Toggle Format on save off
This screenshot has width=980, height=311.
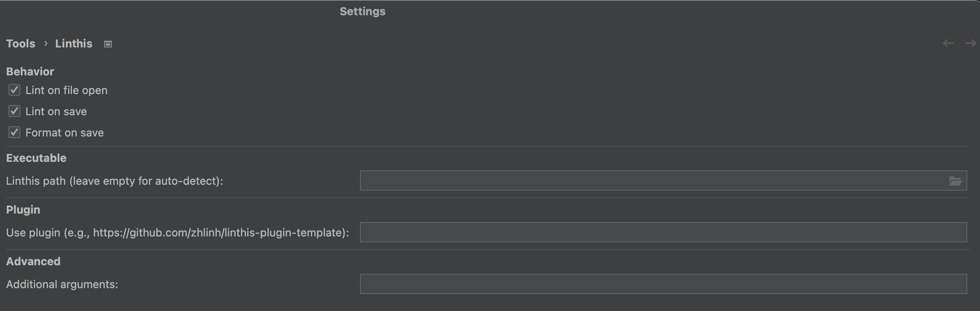[14, 132]
